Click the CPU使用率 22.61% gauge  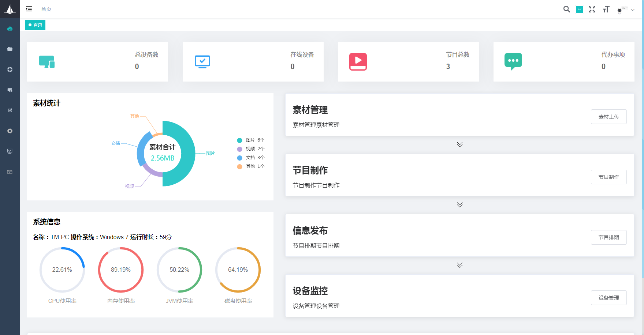62,270
